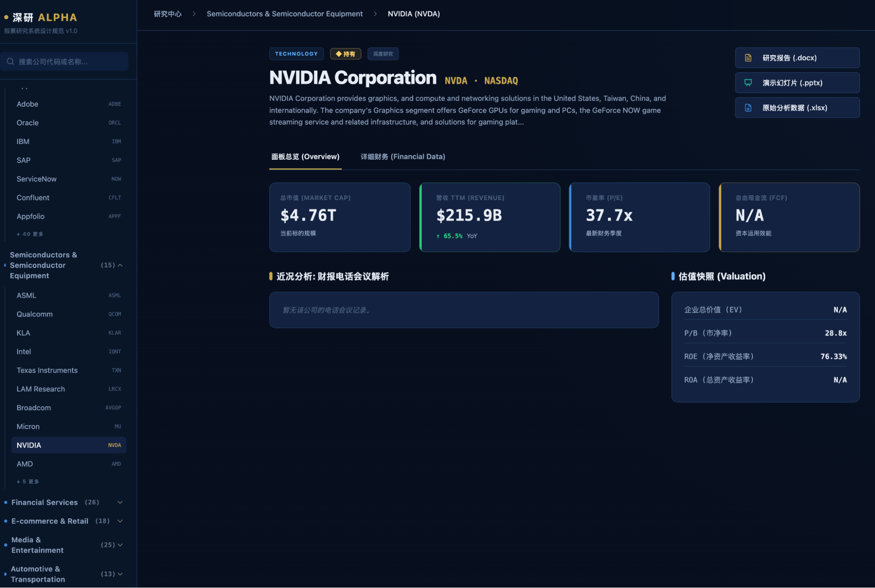Expand the Financial Services category
Viewport: 875px width, 588px height.
click(120, 502)
